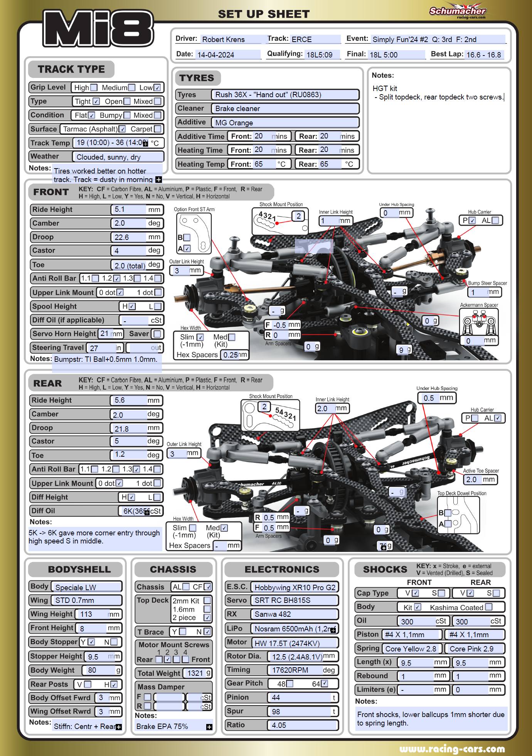Click the rear Active Toe Spacer field
Viewport: 532px width, 756px height.
tap(473, 479)
